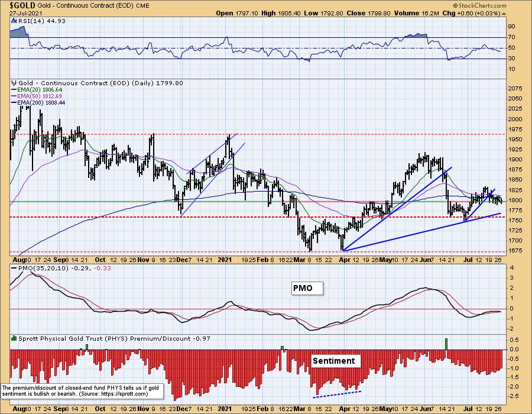532x414 pixels.
Task: Click the small up-arrow icon after the Chg value
Action: coord(504,14)
